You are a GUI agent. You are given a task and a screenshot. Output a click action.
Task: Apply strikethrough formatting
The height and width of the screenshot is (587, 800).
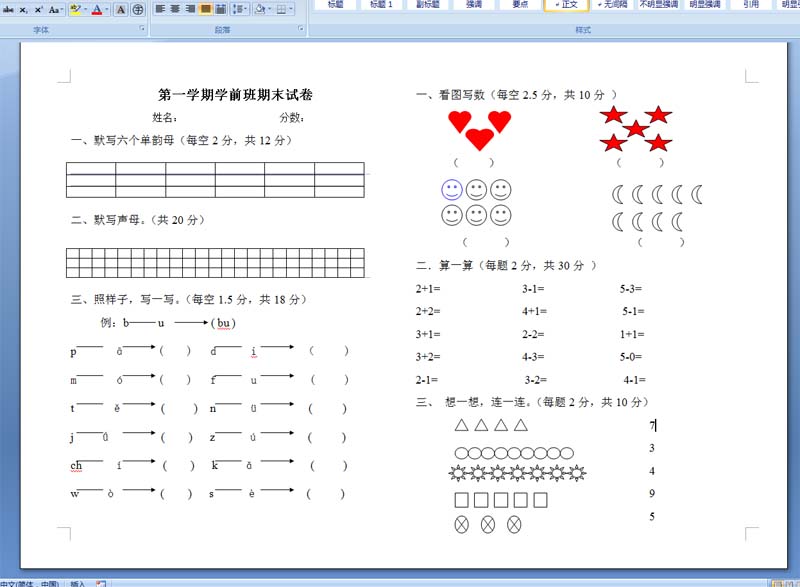pos(8,9)
